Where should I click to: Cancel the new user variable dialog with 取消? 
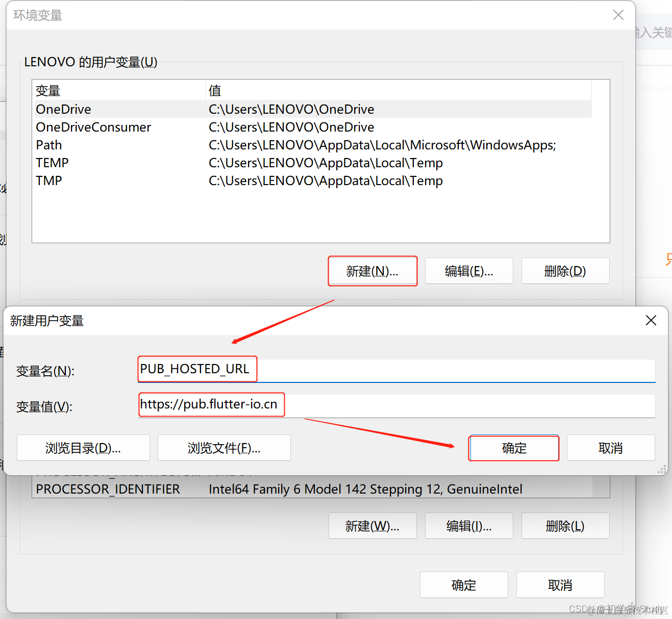pos(611,448)
